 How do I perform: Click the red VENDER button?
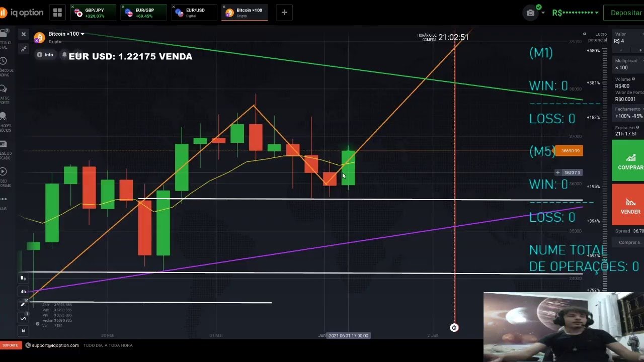[629, 205]
